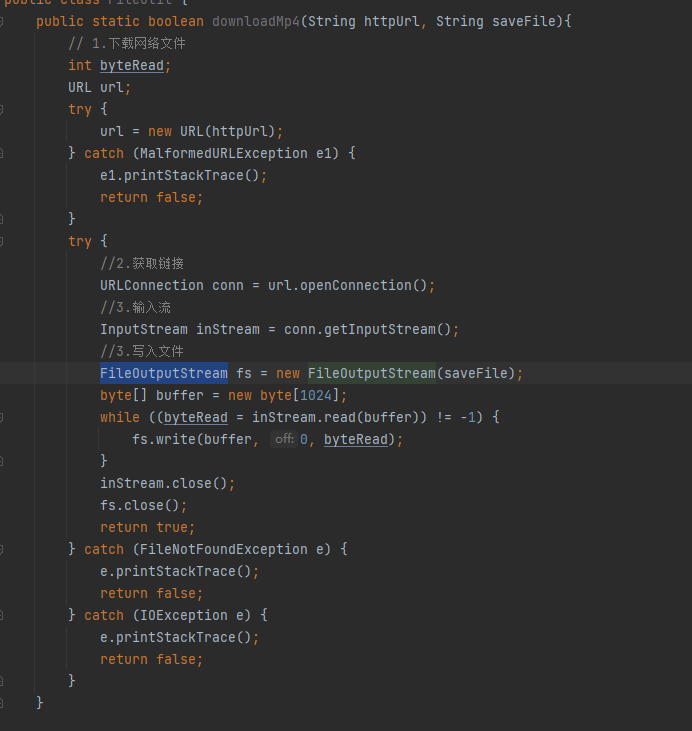
Task: Toggle fold marker beside catch IOException
Action: click(x=1, y=615)
